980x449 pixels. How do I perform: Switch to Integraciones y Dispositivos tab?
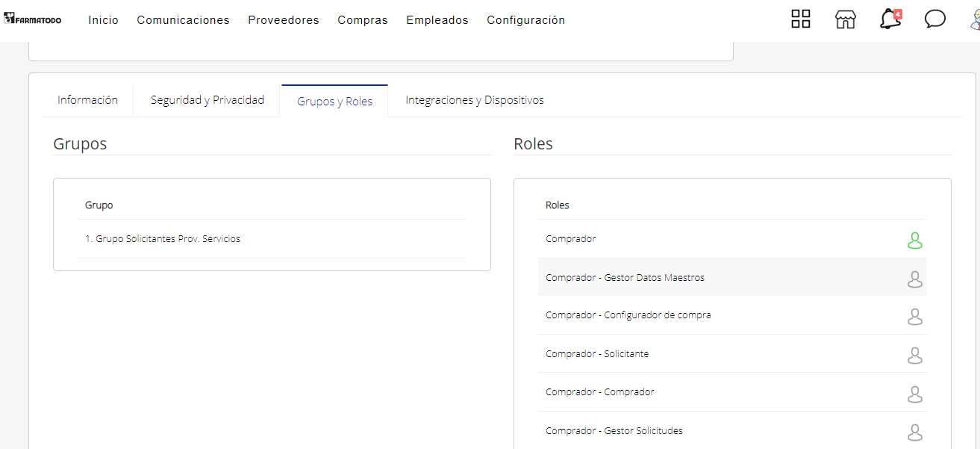coord(475,100)
